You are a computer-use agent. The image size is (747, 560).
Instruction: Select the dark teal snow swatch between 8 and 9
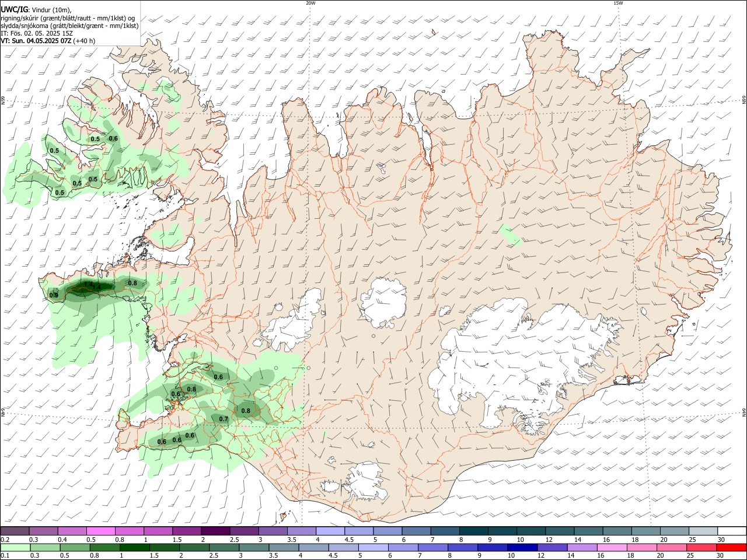point(473,531)
